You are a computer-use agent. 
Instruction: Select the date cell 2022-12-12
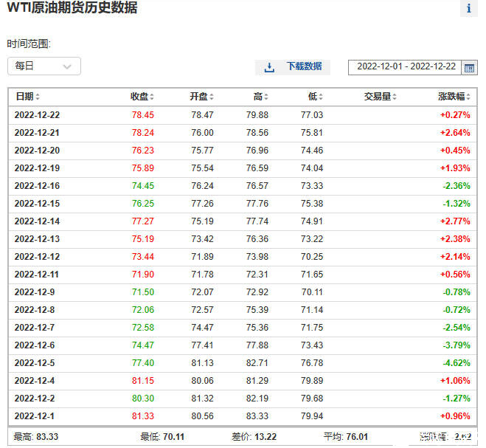click(x=37, y=257)
